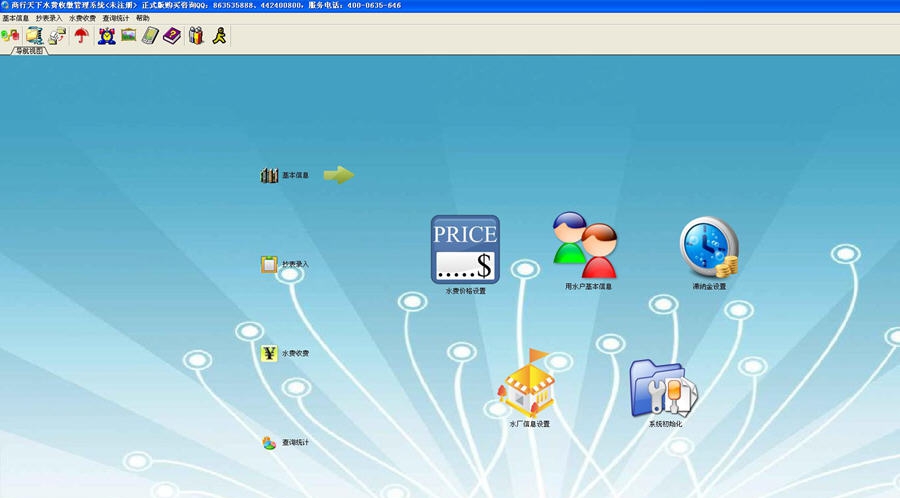Click the 系统初始化 caption text
This screenshot has height=498, width=900.
(665, 424)
